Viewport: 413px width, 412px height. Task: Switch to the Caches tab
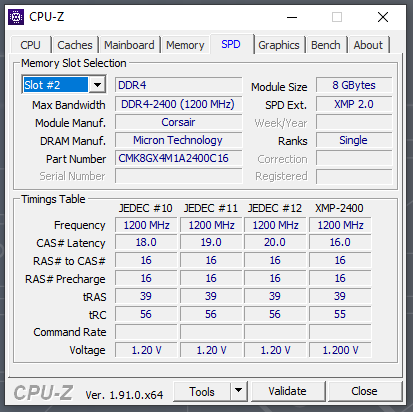tap(75, 45)
